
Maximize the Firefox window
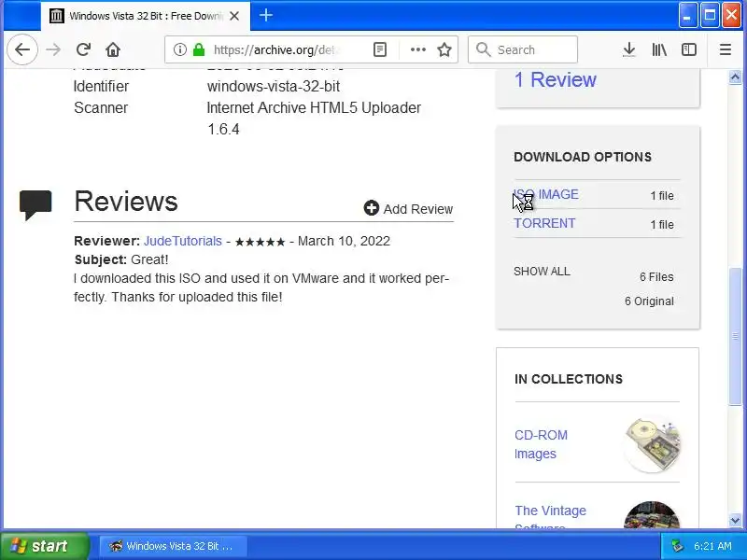click(x=710, y=16)
